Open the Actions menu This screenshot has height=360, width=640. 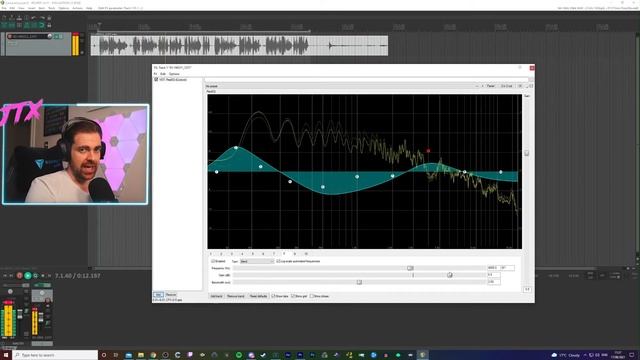click(77, 8)
